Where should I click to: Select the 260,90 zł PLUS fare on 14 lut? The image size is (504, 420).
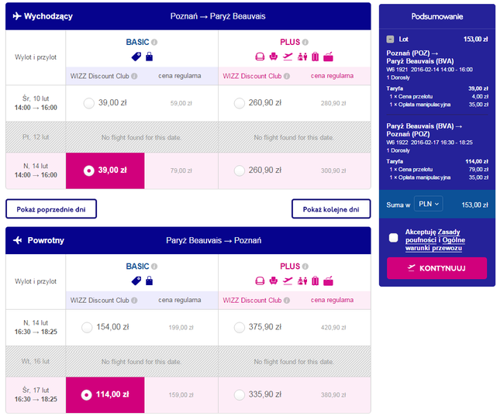coord(241,170)
